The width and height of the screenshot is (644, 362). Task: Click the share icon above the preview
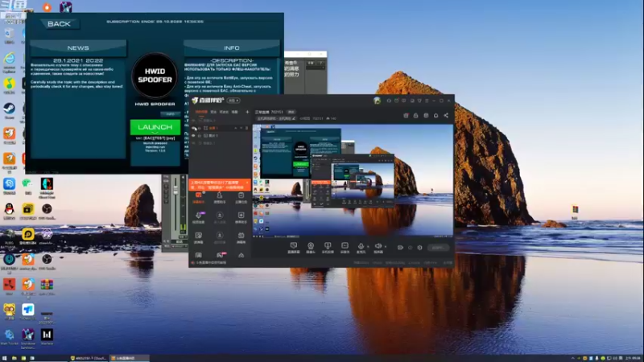point(446,116)
